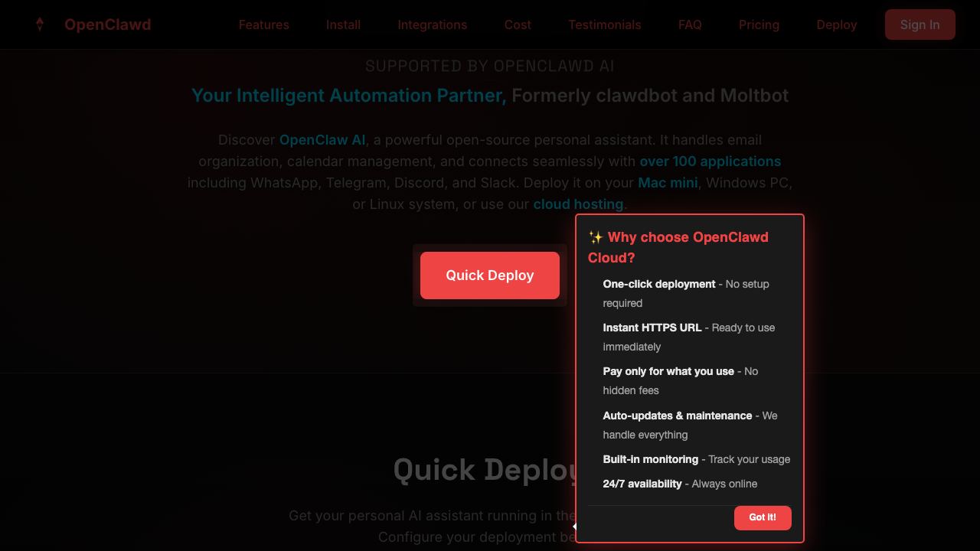Open Testimonials from the top navigation
Screen dimensions: 980x551
point(605,24)
